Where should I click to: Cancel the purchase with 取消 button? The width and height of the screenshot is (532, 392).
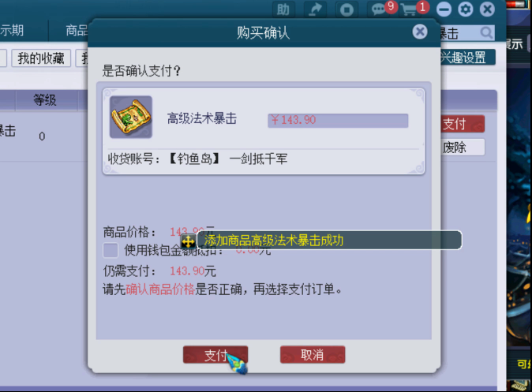click(313, 355)
